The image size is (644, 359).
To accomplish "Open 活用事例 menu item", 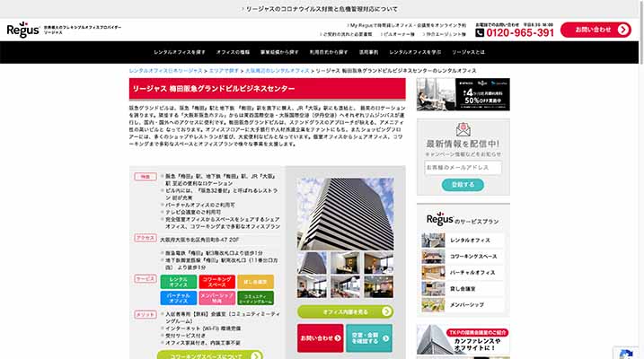I will point(368,52).
